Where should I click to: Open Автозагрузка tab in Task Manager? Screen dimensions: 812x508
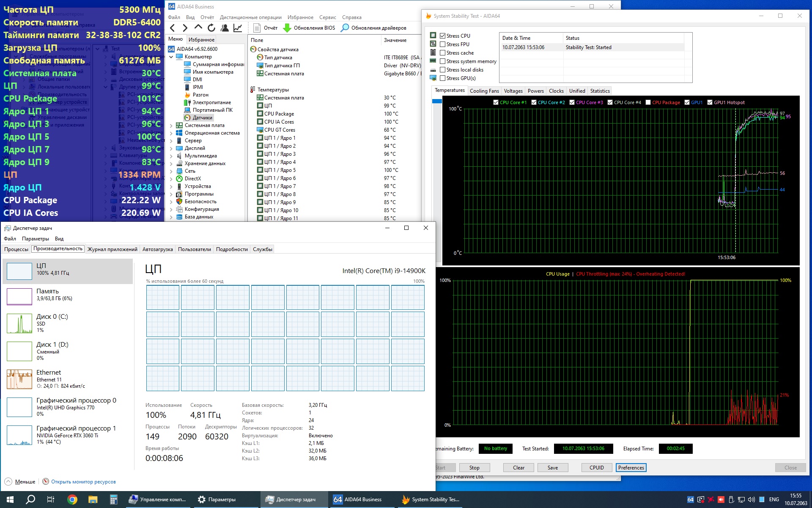(158, 249)
